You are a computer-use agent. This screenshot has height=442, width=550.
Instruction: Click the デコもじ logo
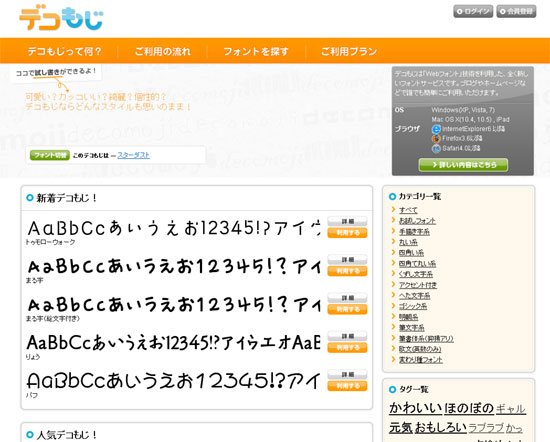(61, 19)
